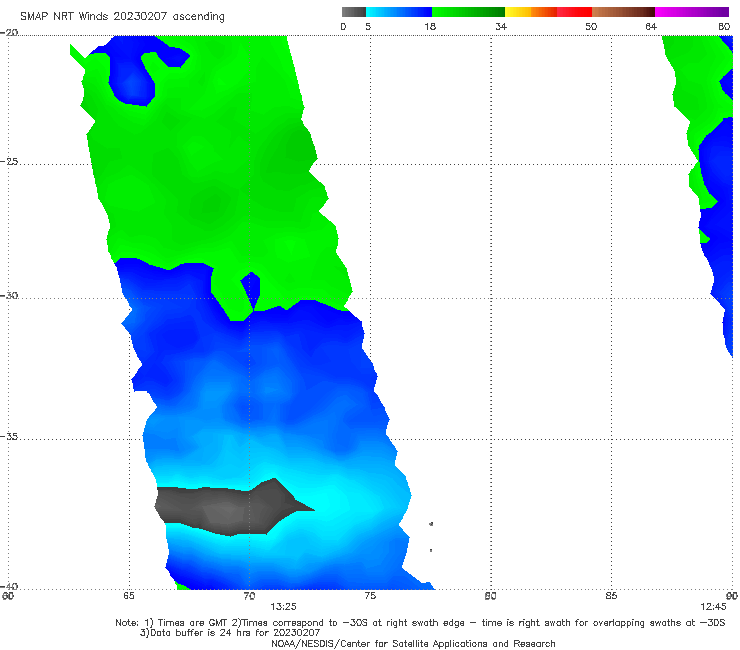Click the latitude label '-30'
Viewport: 740px width, 650px height.
[x=9, y=295]
